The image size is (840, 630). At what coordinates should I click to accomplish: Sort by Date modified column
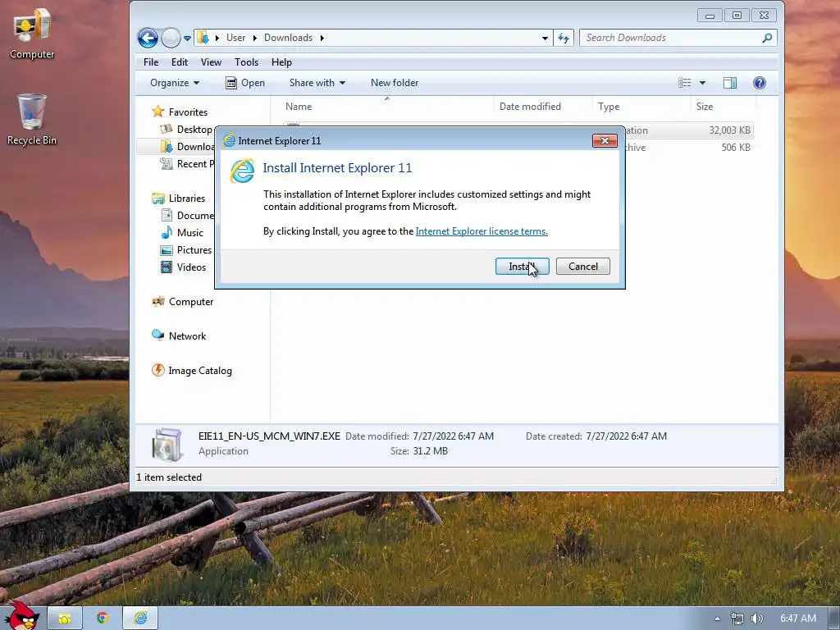coord(543,106)
